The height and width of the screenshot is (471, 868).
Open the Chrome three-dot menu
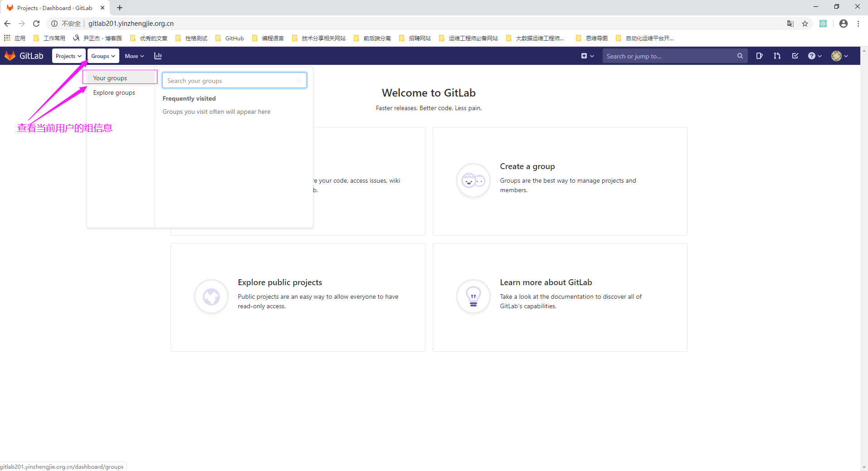tap(858, 24)
